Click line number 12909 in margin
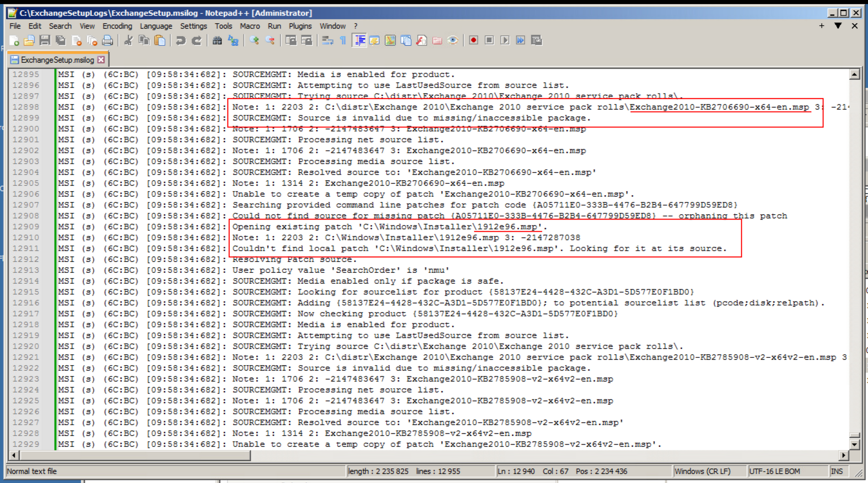The height and width of the screenshot is (483, 868). [x=26, y=227]
